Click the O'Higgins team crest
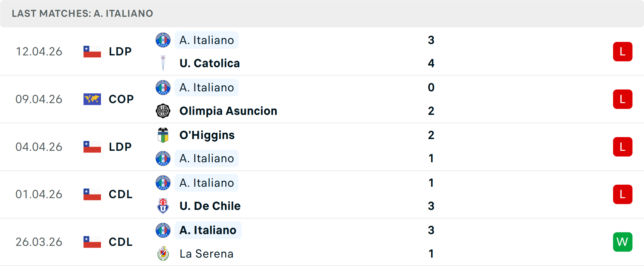This screenshot has width=644, height=266. [163, 135]
